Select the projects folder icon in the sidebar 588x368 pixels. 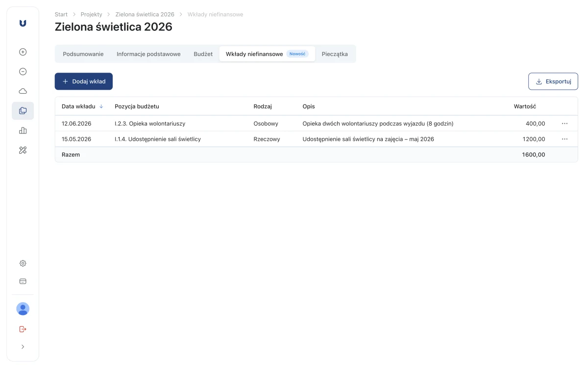23,111
